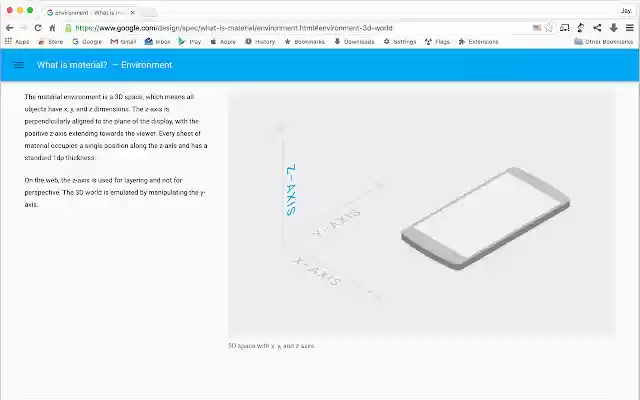Open the hamburger navigation menu in blue header

pos(19,65)
